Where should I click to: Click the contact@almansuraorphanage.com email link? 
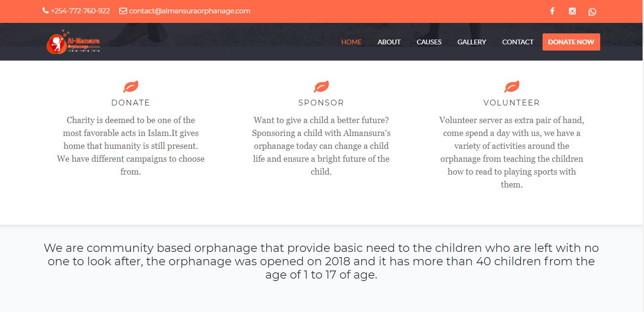190,10
